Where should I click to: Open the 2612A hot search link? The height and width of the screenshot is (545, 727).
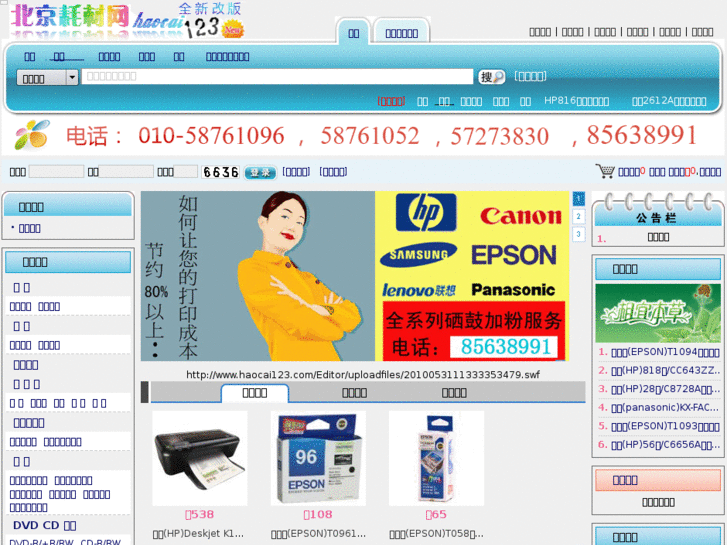669,101
